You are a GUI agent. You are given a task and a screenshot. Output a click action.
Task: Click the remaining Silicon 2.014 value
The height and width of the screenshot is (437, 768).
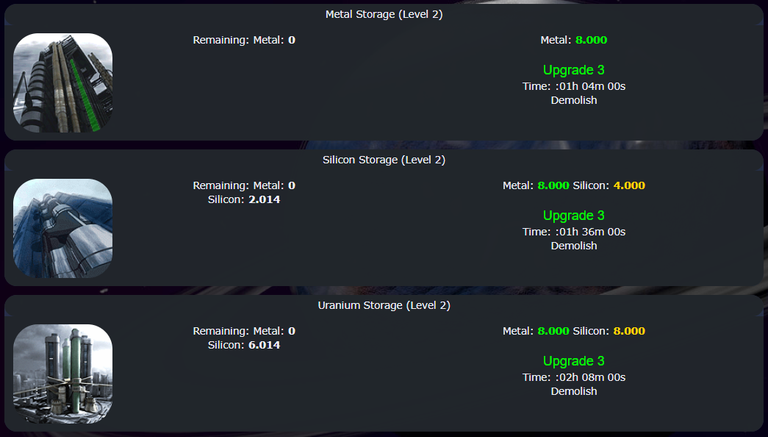click(x=264, y=199)
